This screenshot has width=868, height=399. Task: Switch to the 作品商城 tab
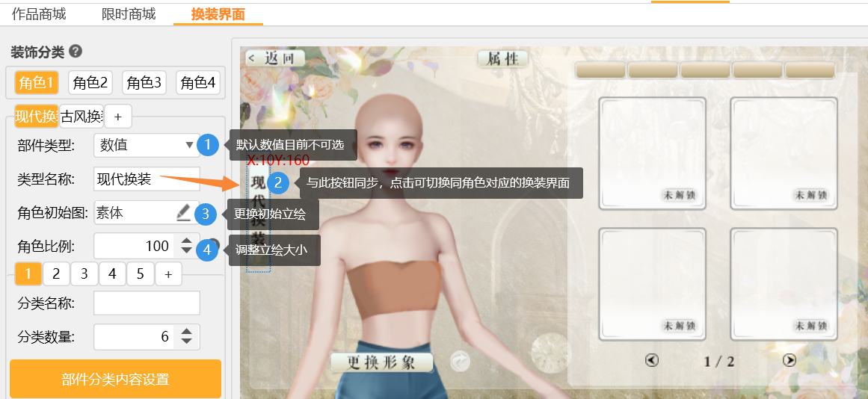tap(39, 13)
